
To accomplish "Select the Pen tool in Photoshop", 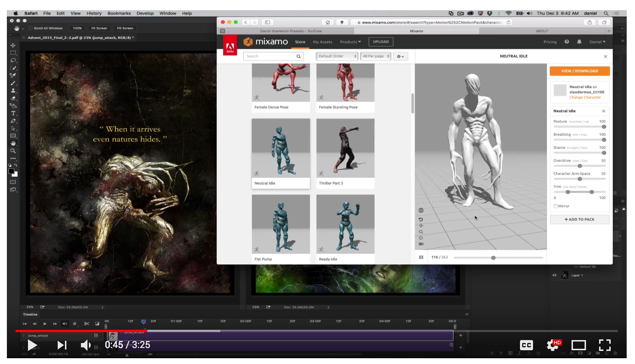I will [13, 121].
